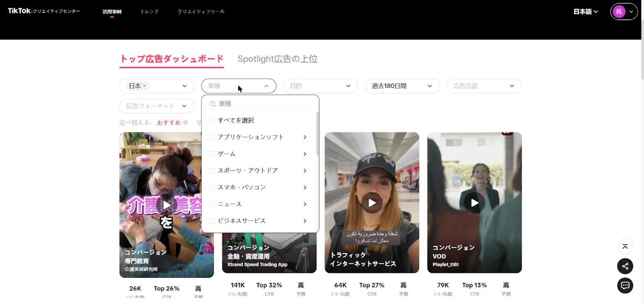
Task: Play the Playlet_ttBI ad video
Action: [x=474, y=203]
